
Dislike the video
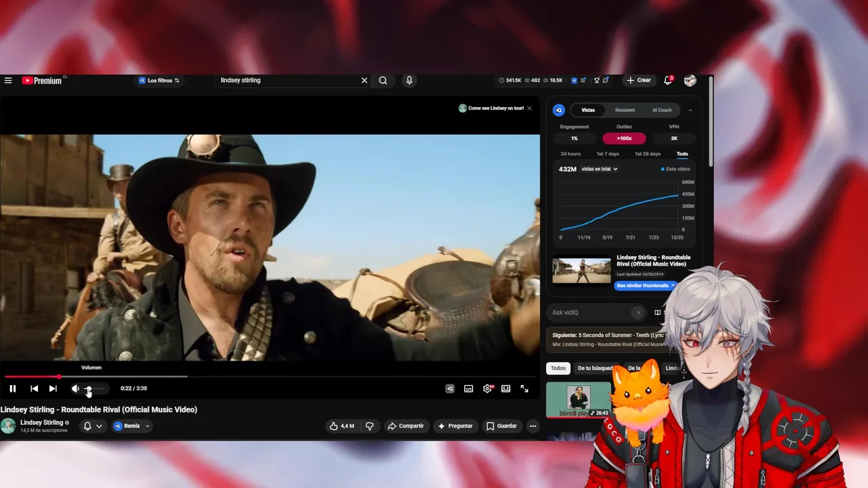click(370, 426)
